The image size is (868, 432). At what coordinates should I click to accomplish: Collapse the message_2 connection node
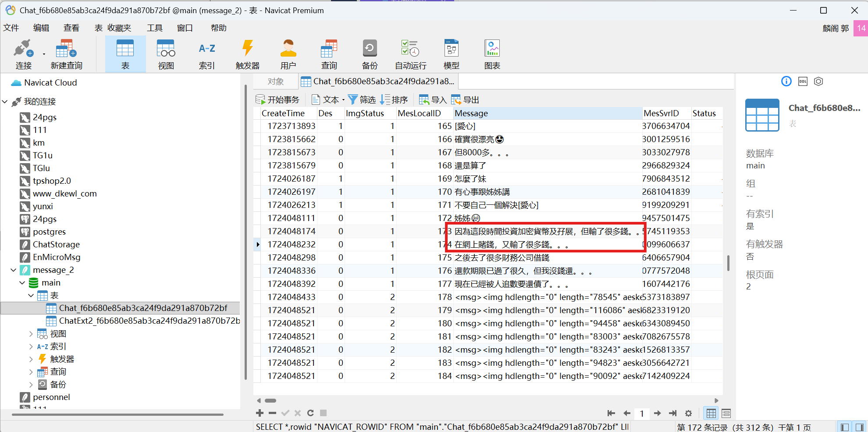14,270
